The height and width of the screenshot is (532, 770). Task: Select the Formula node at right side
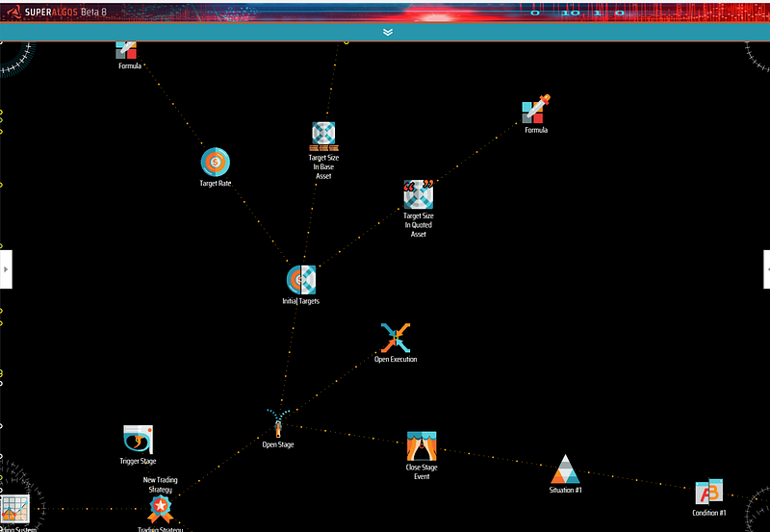tap(536, 109)
